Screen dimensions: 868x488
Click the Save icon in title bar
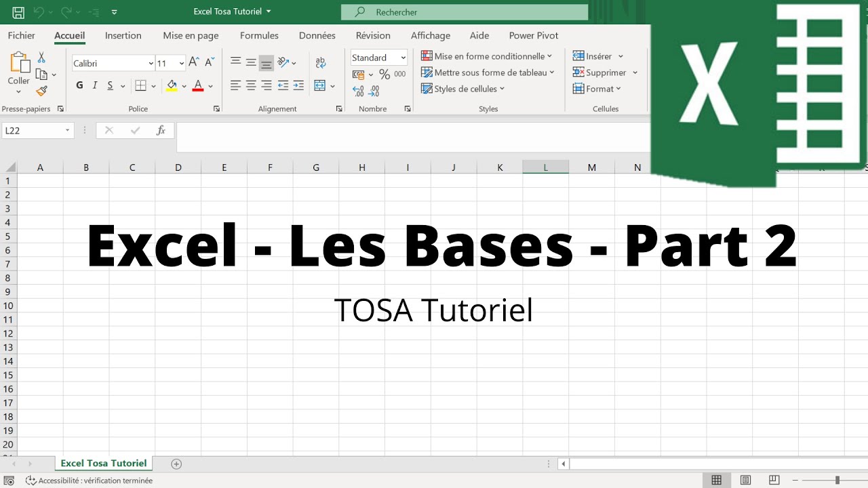click(18, 12)
